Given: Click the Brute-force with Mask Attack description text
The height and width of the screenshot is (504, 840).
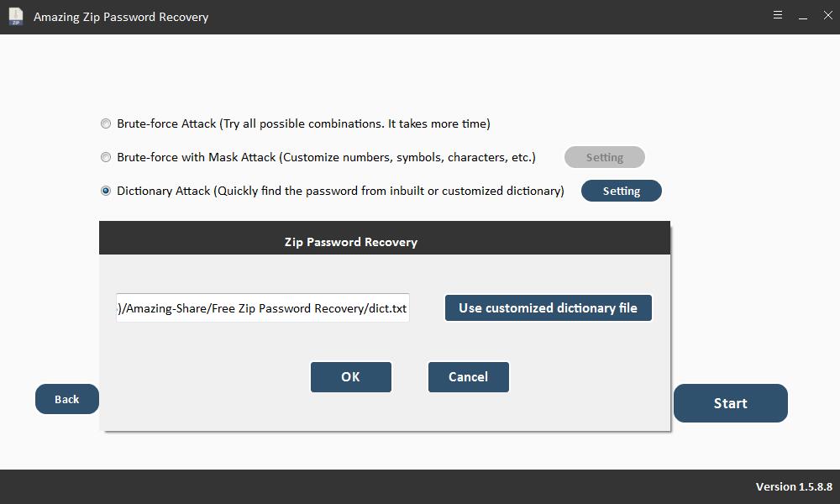Looking at the screenshot, I should (326, 157).
